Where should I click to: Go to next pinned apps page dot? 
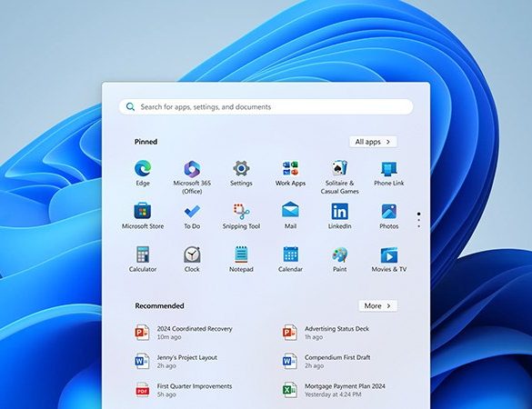[419, 220]
